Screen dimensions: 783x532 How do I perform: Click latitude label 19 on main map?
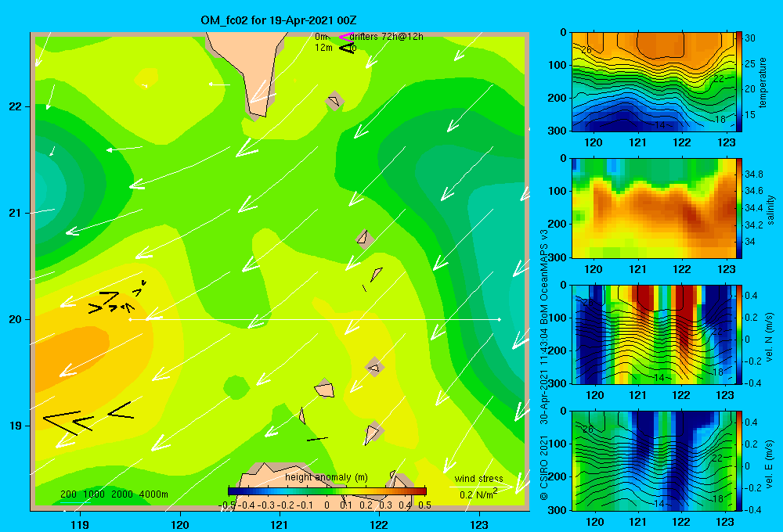[x=15, y=426]
